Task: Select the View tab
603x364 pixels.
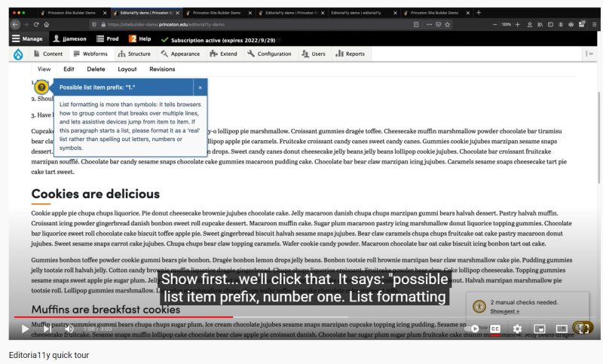Action: tap(44, 69)
